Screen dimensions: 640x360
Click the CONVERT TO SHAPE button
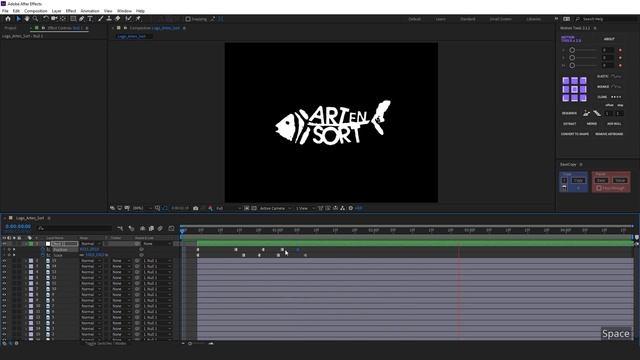575,134
